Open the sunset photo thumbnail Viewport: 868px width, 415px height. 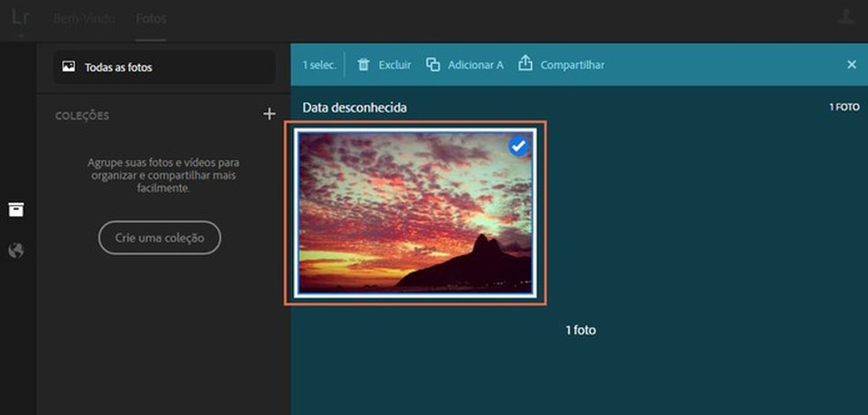[415, 213]
